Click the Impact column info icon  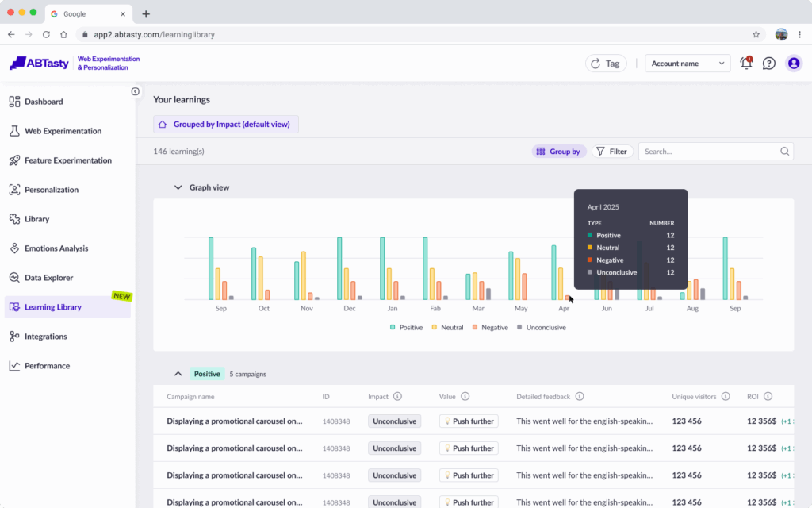397,396
